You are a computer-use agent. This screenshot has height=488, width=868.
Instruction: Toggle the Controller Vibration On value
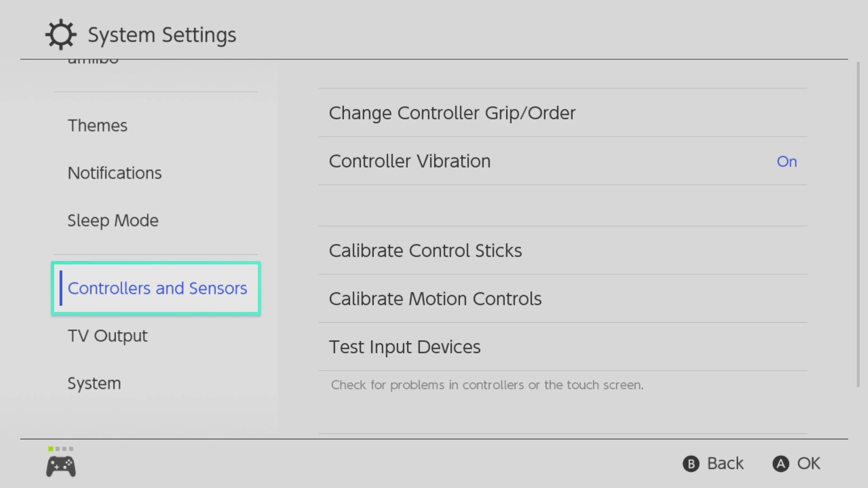[787, 161]
